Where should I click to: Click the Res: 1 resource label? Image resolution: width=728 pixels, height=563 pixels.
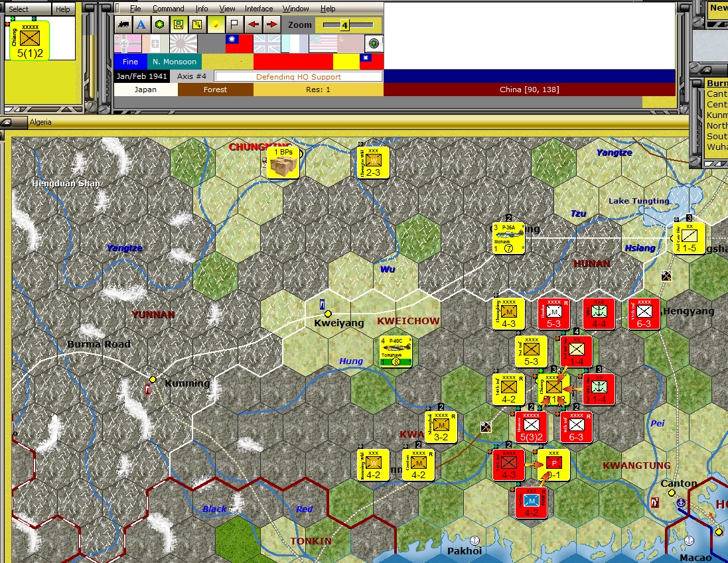(318, 90)
